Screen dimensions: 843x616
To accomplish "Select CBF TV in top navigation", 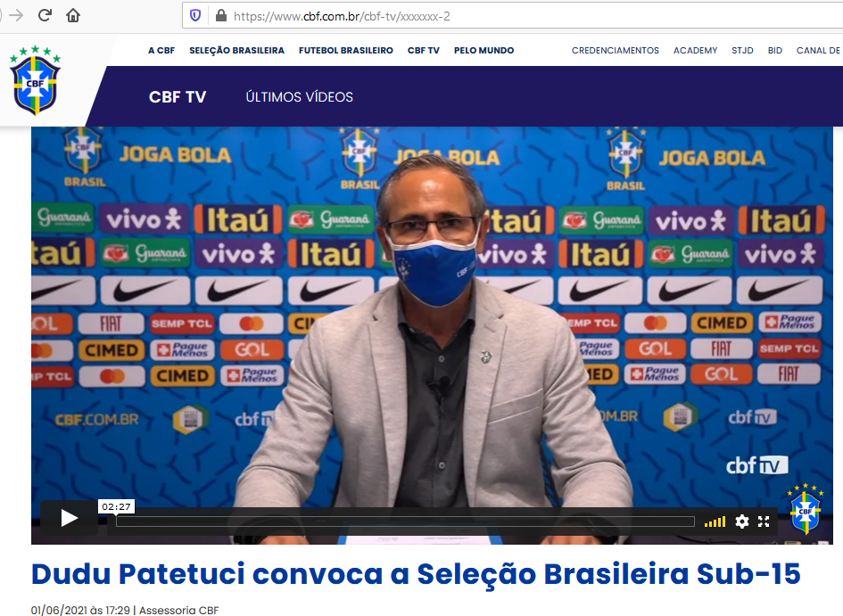I will pos(423,51).
